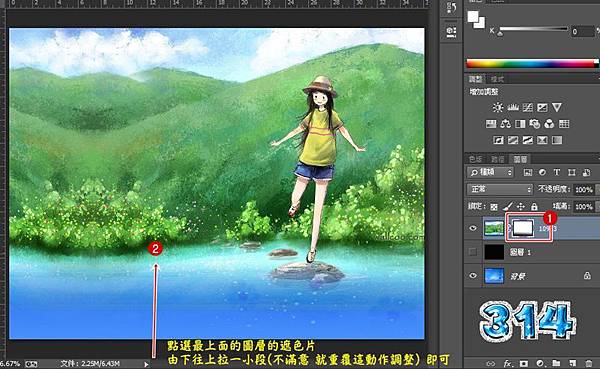Select the top layer's landscape thumbnail
600x369 pixels.
coord(494,228)
